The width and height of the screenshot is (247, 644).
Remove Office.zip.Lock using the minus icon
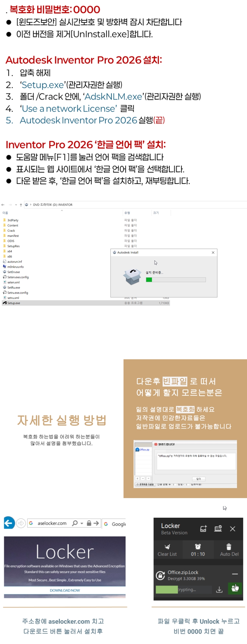[235, 574]
